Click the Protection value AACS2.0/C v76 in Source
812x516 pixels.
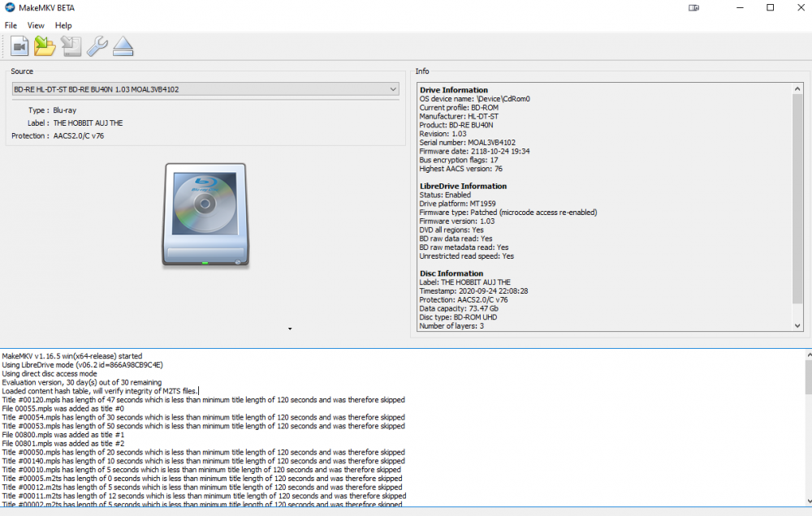tap(79, 136)
